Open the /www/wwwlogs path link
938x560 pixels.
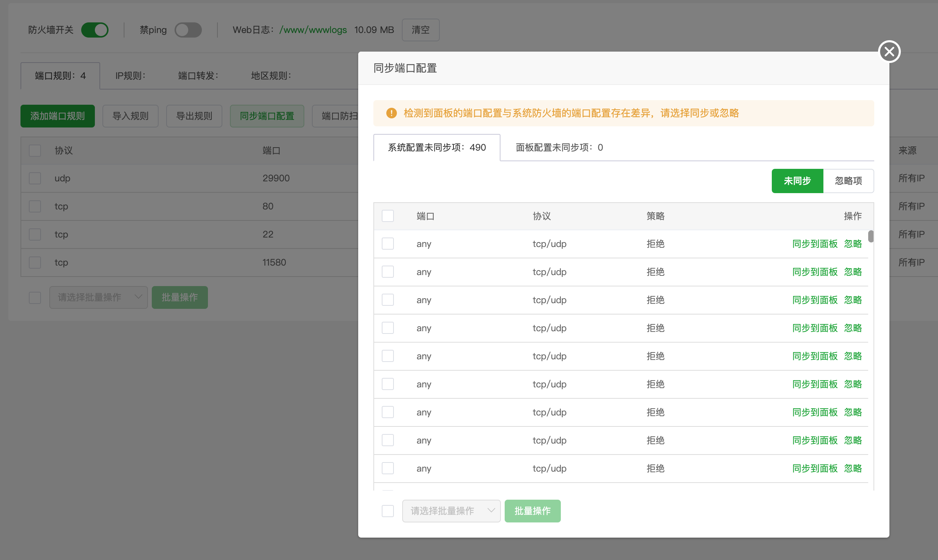[x=313, y=30]
